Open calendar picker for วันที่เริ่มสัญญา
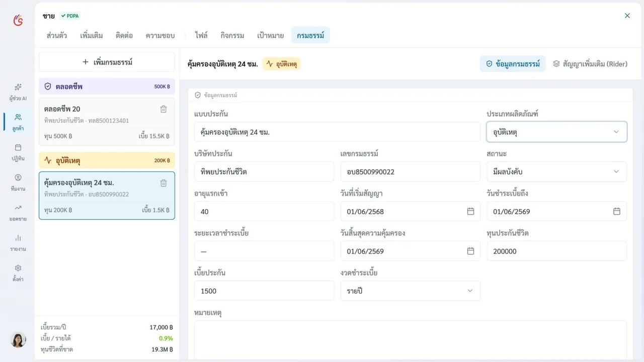The width and height of the screenshot is (644, 362). [470, 211]
